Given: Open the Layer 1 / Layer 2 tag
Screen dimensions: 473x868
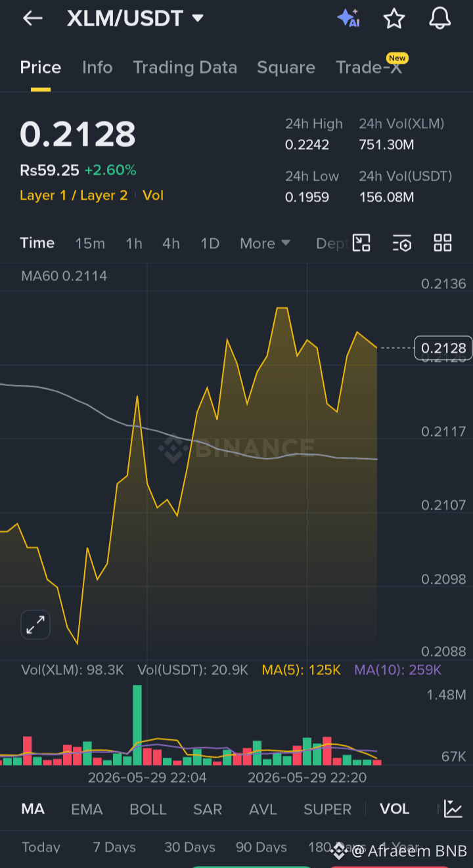Looking at the screenshot, I should [x=74, y=196].
